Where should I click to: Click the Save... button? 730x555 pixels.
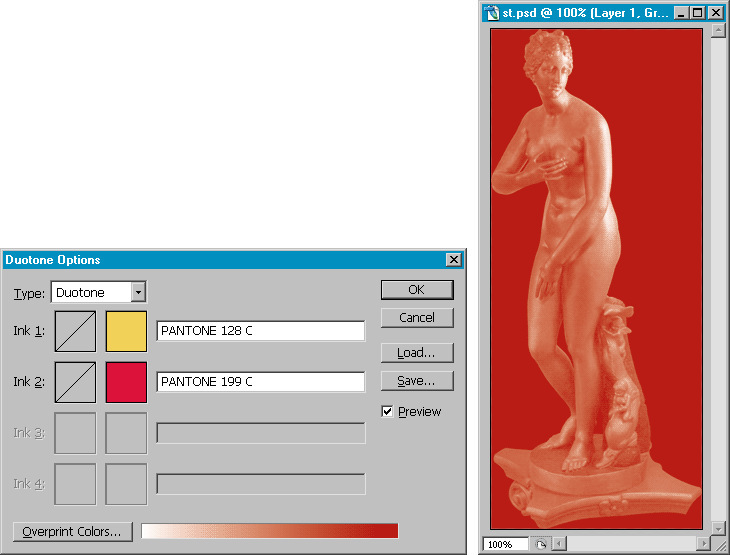coord(417,381)
